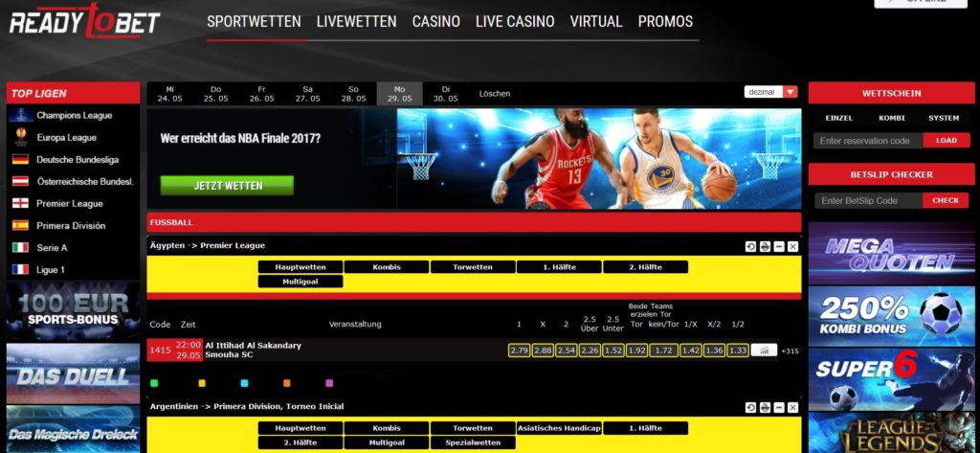The height and width of the screenshot is (453, 980).
Task: Switch betslip to System
Action: 944,118
